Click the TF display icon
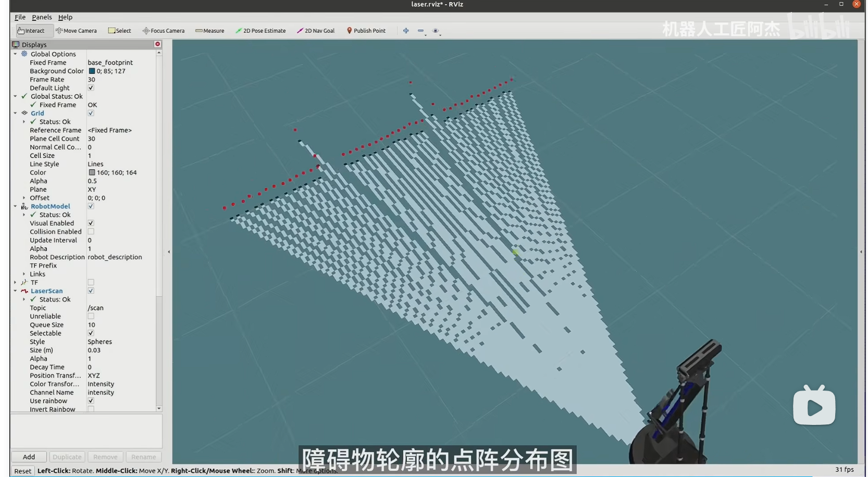 24,282
